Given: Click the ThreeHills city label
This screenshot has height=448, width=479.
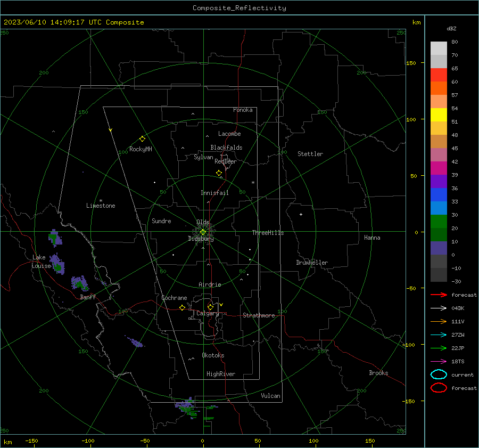Looking at the screenshot, I should click(x=268, y=233).
